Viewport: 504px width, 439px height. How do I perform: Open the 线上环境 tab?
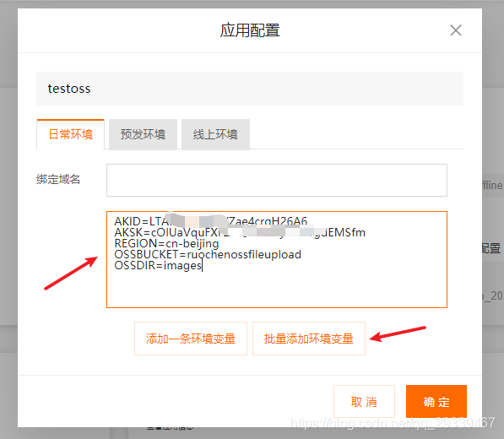click(215, 134)
